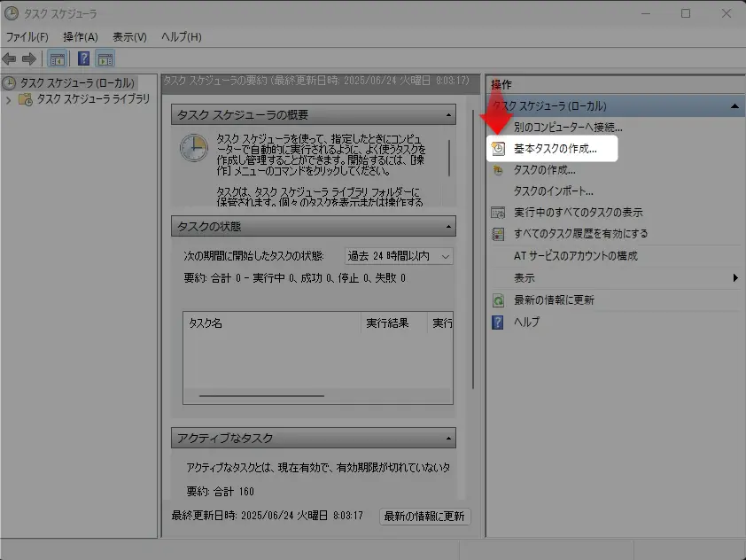
Task: Click the 基本タスクの作成 clock icon
Action: pyautogui.click(x=498, y=149)
